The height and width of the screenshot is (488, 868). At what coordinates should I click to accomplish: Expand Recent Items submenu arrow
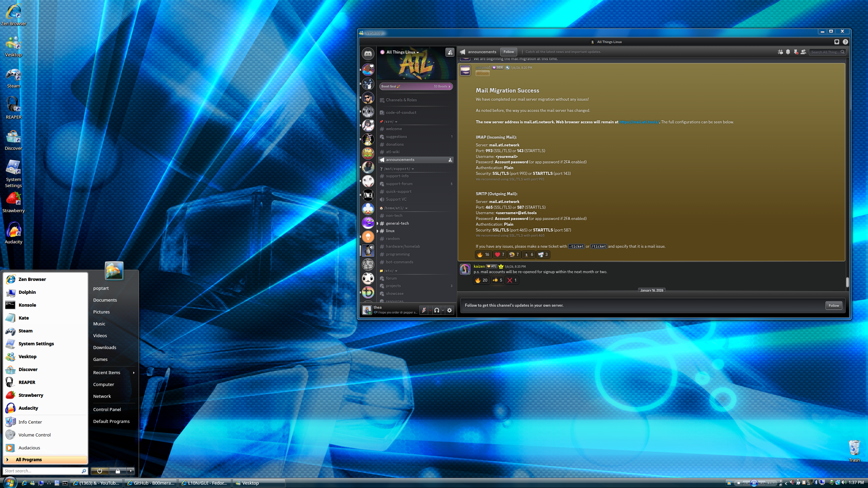[x=134, y=373]
